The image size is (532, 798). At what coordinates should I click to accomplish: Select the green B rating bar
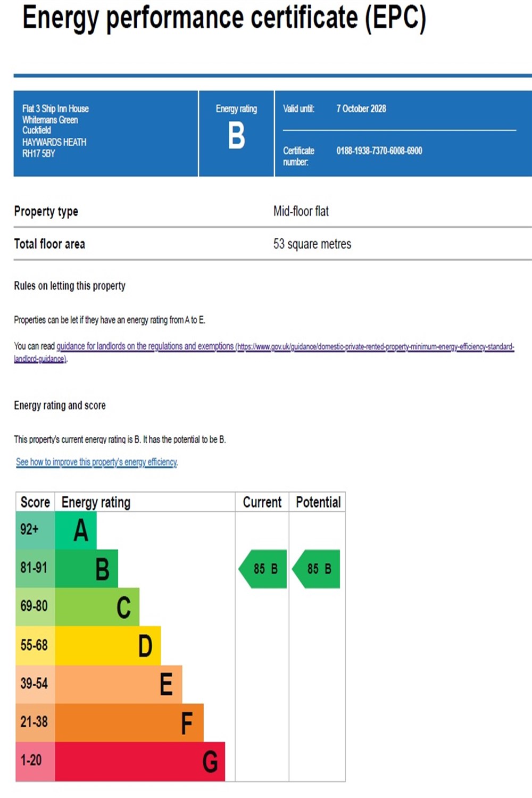pos(87,569)
